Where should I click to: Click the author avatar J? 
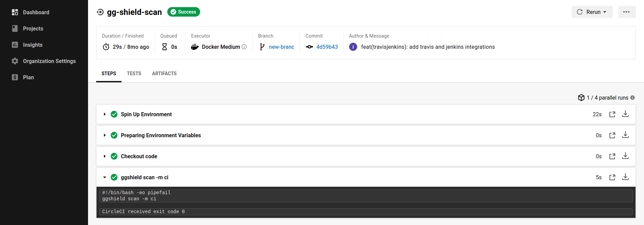tap(353, 47)
